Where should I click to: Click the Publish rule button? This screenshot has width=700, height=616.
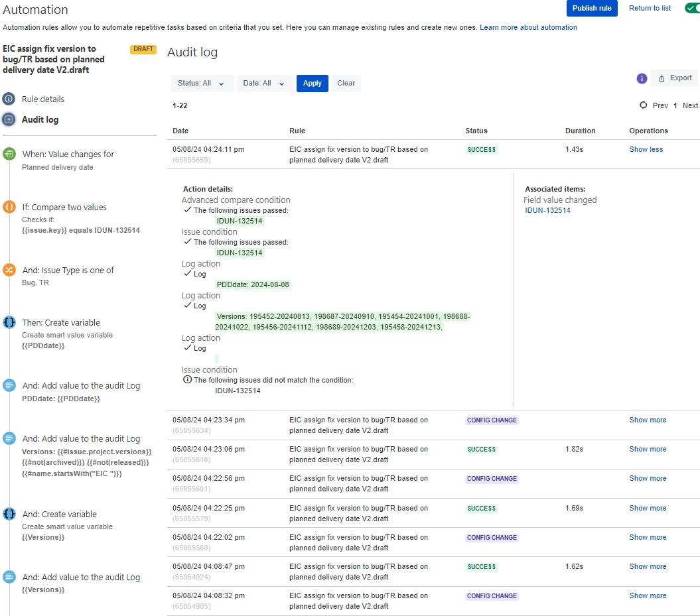coord(592,8)
